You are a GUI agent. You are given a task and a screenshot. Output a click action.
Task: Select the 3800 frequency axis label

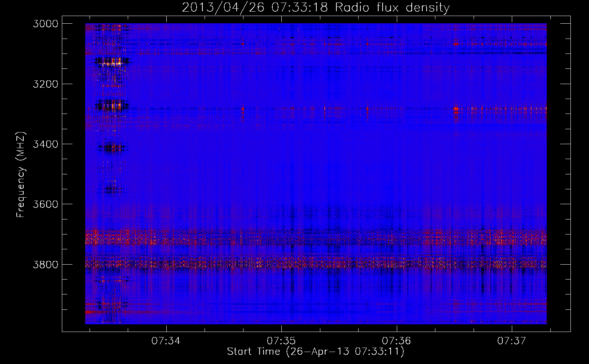[46, 265]
